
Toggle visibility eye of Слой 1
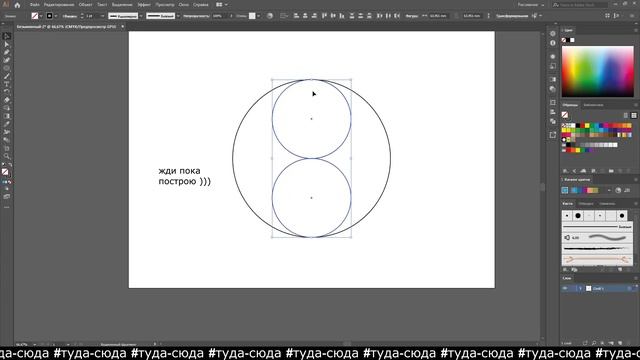click(x=565, y=288)
